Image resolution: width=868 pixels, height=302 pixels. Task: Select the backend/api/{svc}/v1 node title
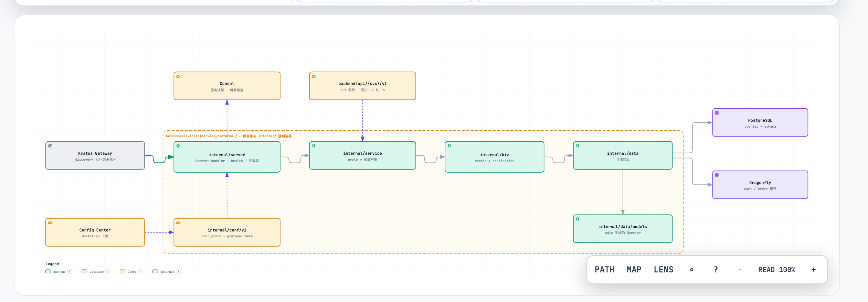[362, 84]
